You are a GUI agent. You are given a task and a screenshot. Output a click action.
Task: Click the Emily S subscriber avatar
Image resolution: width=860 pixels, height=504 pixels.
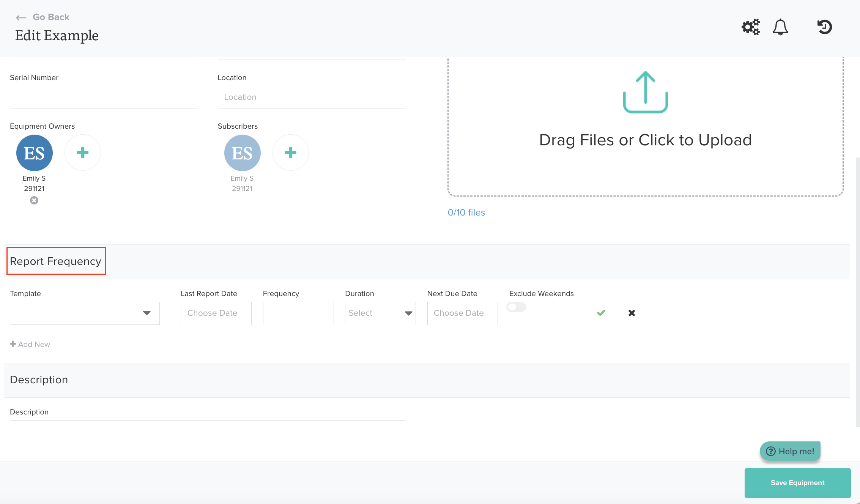click(x=242, y=153)
